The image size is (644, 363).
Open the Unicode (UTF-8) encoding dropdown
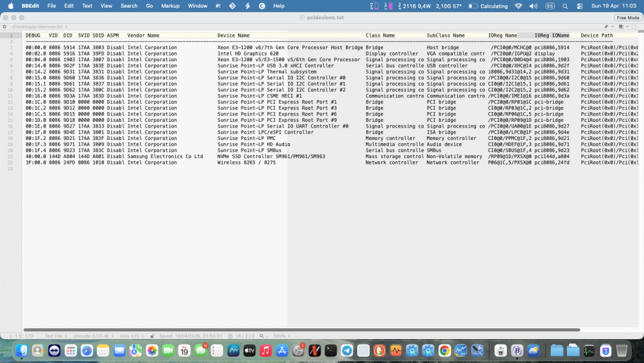[93, 336]
